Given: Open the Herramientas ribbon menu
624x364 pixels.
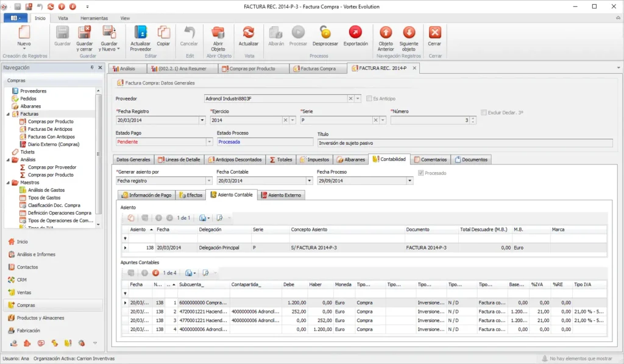Looking at the screenshot, I should tap(94, 18).
